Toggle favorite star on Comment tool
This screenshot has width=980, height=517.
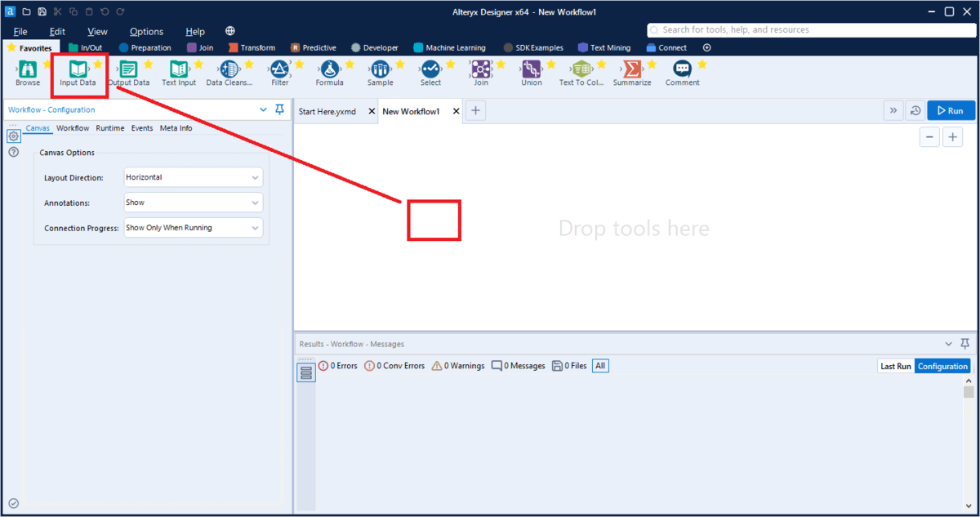(x=702, y=64)
